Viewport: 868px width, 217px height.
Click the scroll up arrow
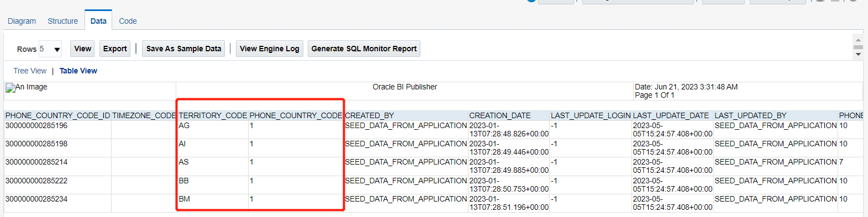[x=858, y=40]
